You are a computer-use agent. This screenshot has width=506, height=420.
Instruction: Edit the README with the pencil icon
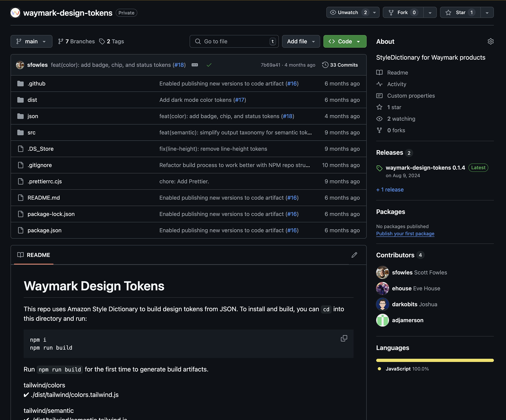pyautogui.click(x=354, y=255)
